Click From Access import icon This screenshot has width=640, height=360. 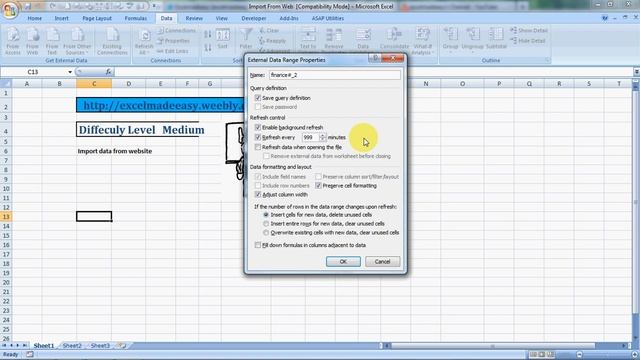[x=13, y=41]
